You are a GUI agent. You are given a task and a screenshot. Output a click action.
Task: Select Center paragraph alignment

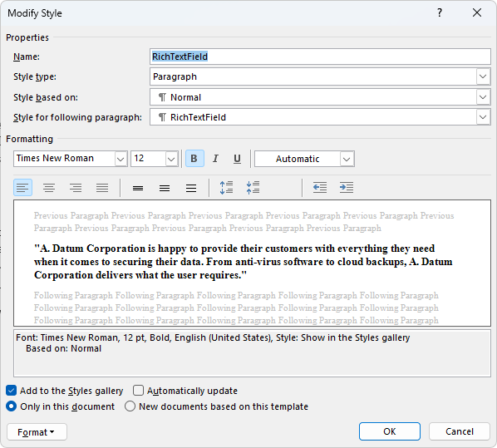[x=49, y=187]
